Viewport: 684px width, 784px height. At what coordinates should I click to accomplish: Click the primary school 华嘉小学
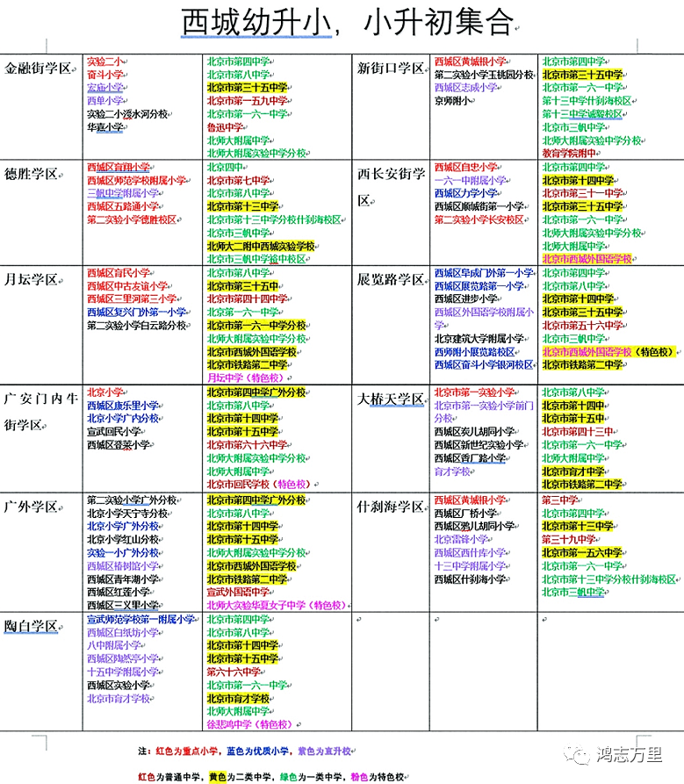pyautogui.click(x=105, y=127)
